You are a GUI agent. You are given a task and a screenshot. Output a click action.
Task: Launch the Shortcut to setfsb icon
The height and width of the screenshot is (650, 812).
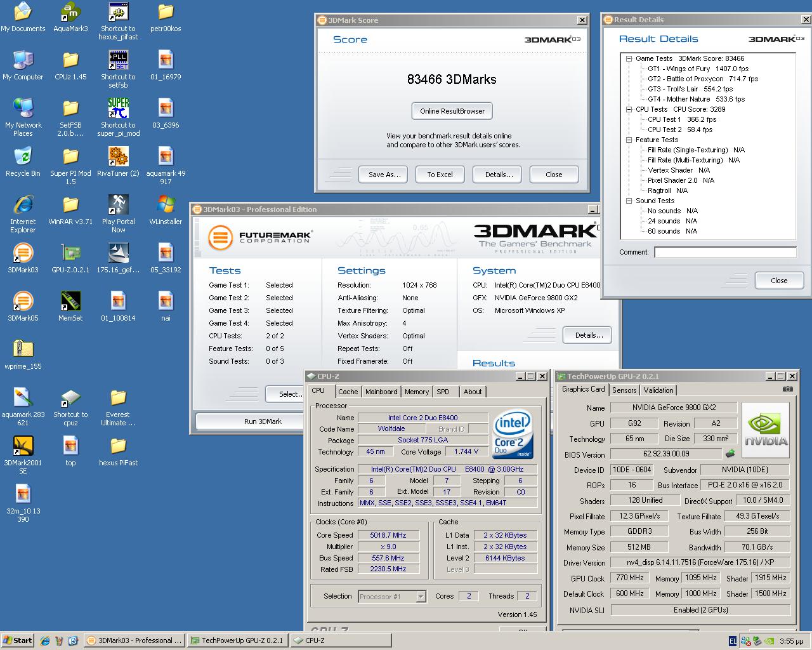(118, 70)
